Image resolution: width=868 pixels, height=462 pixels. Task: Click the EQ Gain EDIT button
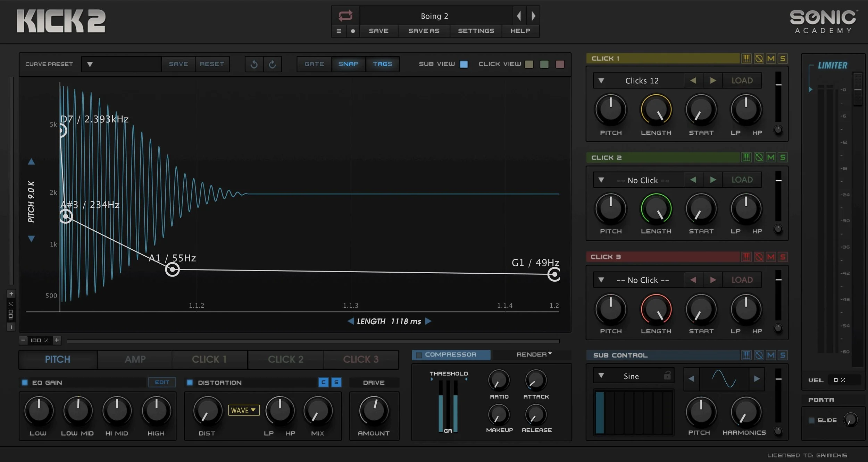pyautogui.click(x=162, y=382)
